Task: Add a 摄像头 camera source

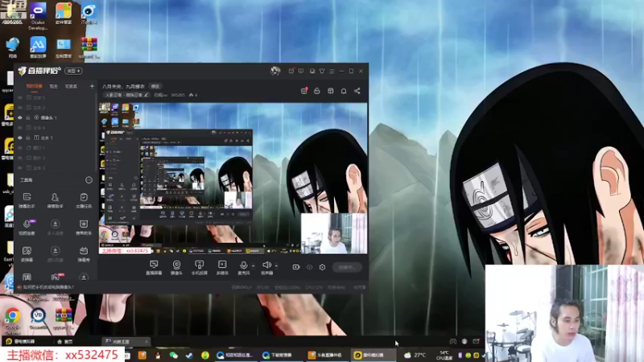Action: click(176, 268)
